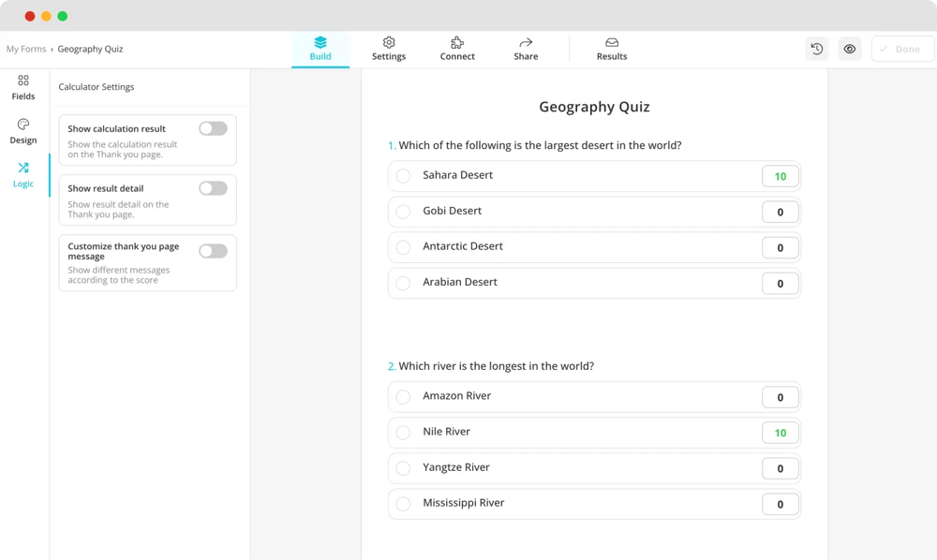Select the Sahara Desert radio option
This screenshot has width=937, height=560.
pos(403,176)
